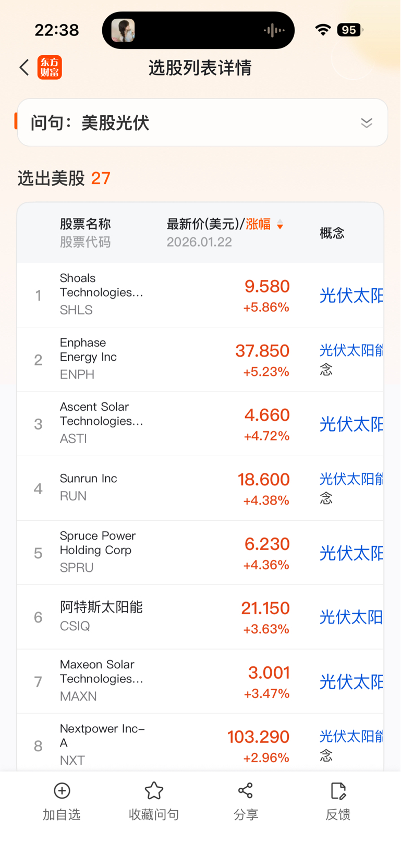Toggle the 涨幅 sort arrow

[280, 225]
